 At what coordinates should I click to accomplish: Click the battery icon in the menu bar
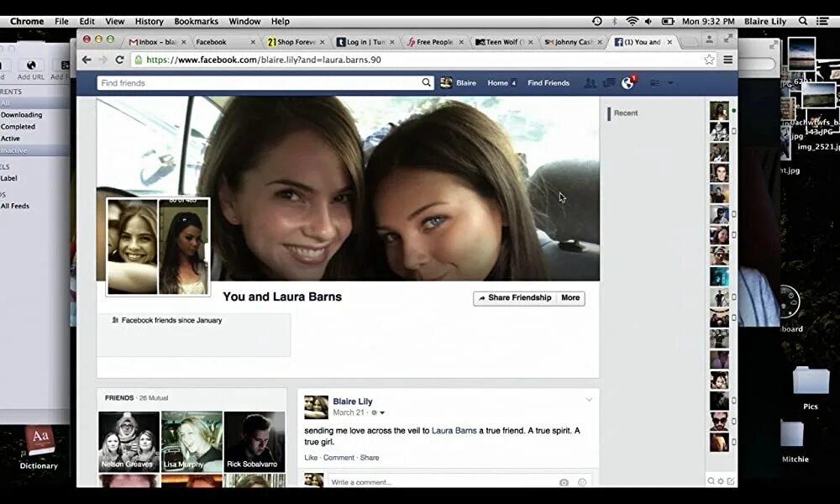tap(668, 22)
